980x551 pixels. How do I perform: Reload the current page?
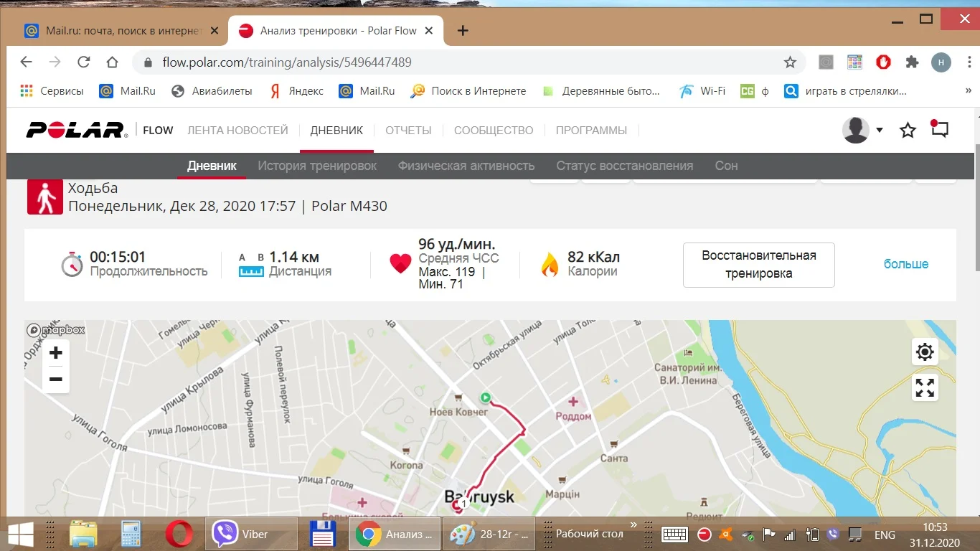[84, 62]
